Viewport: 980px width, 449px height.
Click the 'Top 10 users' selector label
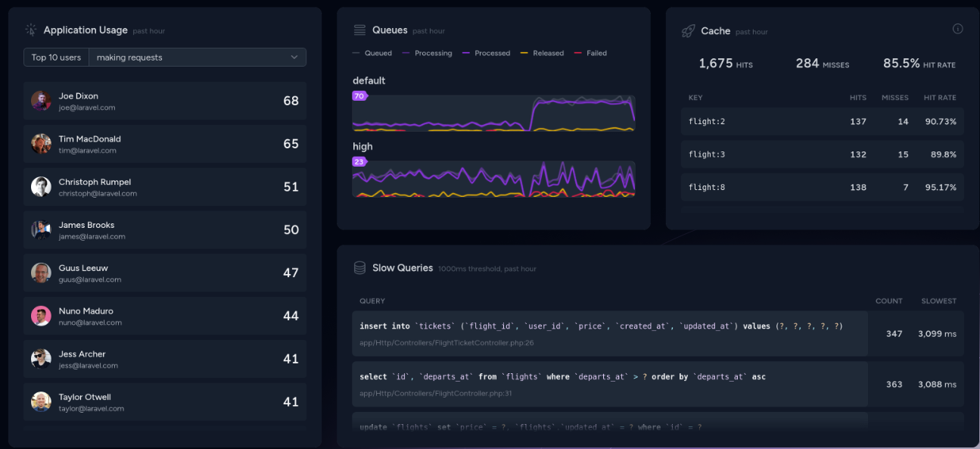(56, 58)
